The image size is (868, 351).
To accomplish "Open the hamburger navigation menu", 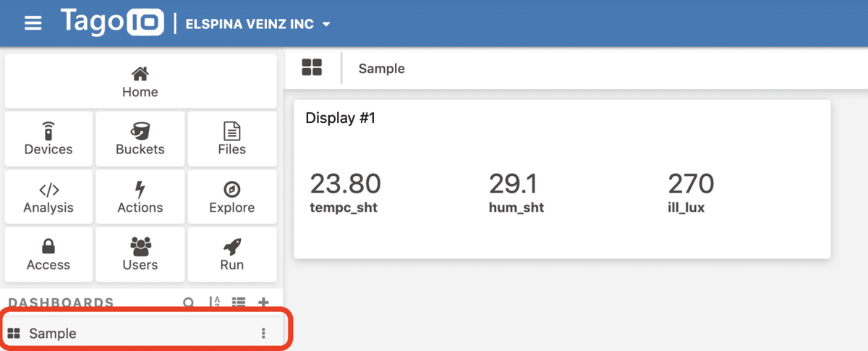I will click(33, 23).
